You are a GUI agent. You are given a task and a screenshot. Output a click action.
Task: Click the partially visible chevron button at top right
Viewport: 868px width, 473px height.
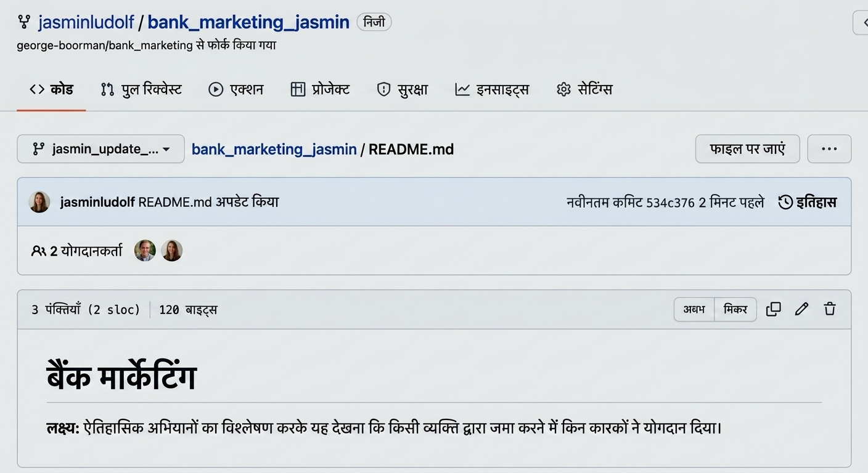[861, 23]
